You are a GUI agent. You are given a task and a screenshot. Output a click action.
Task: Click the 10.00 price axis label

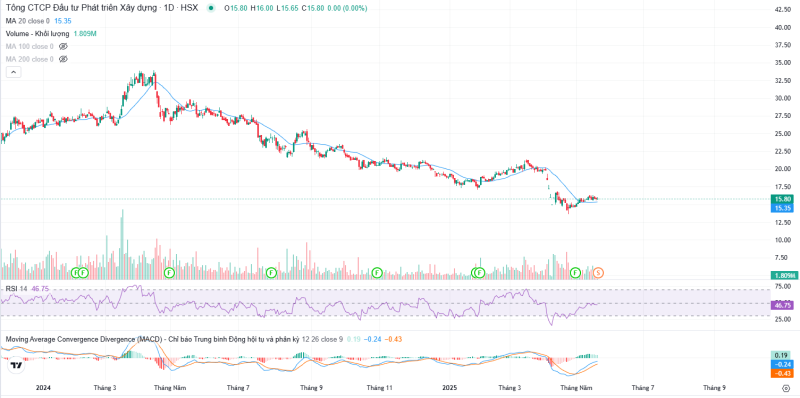782,240
